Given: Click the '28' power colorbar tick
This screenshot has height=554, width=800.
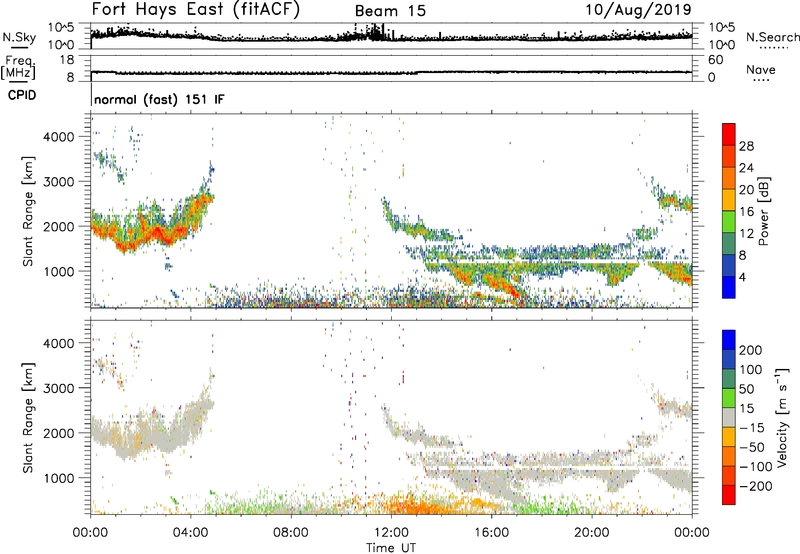Looking at the screenshot, I should pyautogui.click(x=746, y=146).
